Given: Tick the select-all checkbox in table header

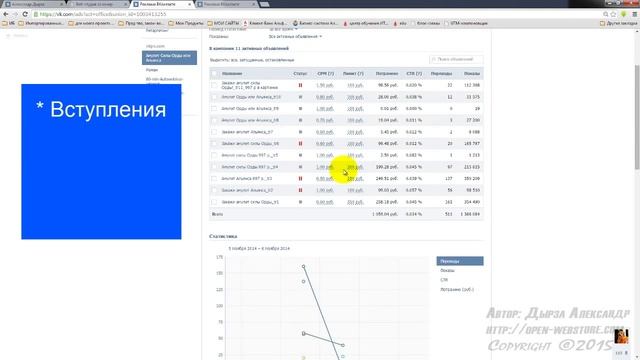Looking at the screenshot, I should point(214,73).
